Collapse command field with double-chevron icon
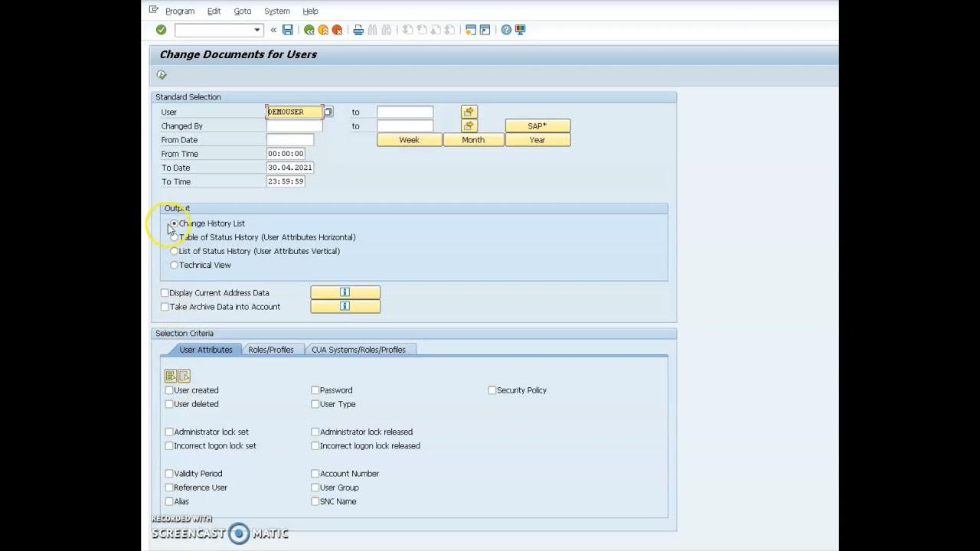This screenshot has height=551, width=980. [273, 30]
